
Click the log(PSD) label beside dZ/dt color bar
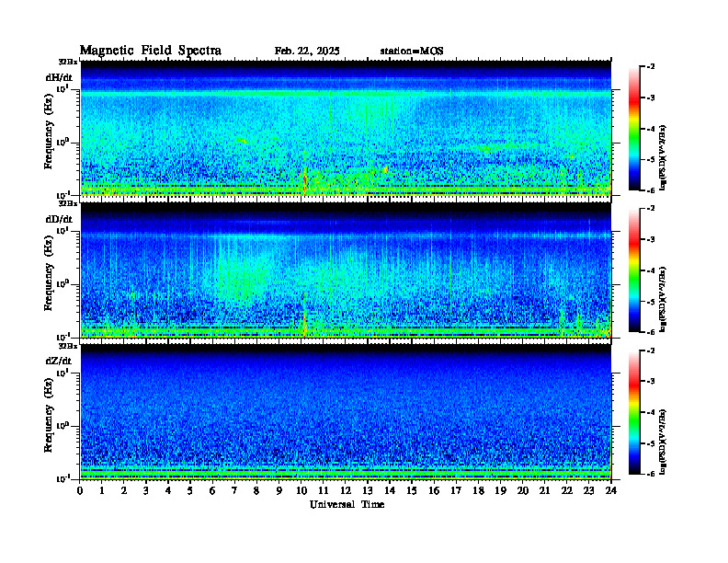tap(664, 442)
